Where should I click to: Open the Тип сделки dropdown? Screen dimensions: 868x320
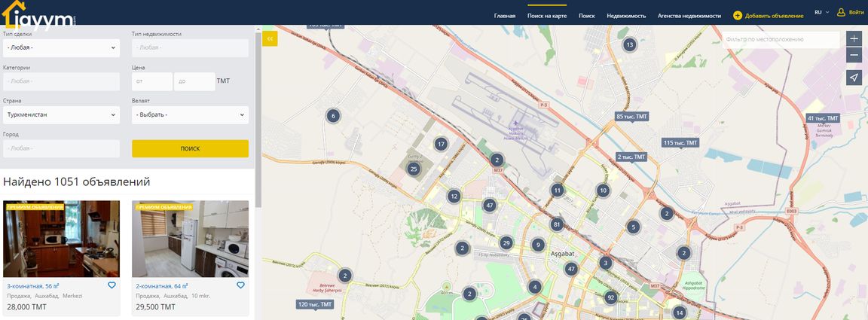click(61, 47)
